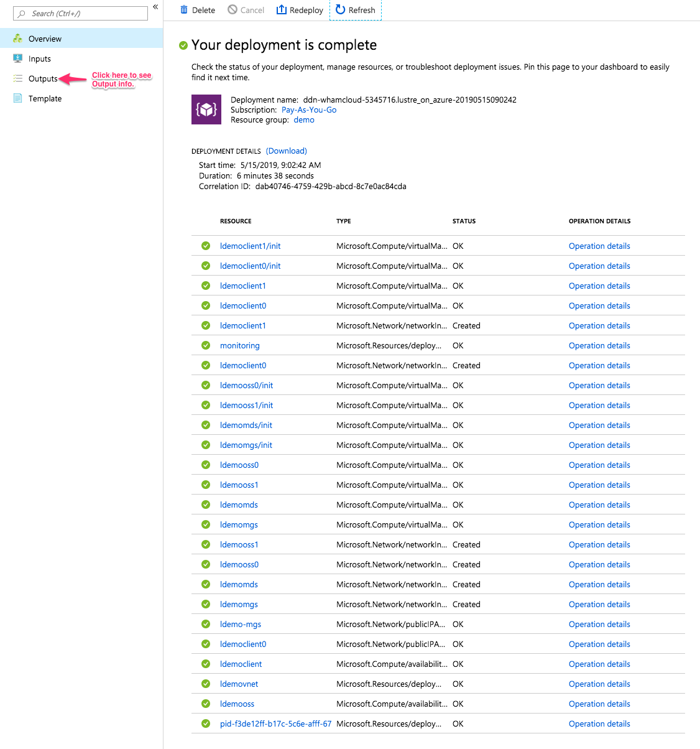Click the status check icon for ldemooss0/init
The height and width of the screenshot is (749, 700).
point(206,385)
